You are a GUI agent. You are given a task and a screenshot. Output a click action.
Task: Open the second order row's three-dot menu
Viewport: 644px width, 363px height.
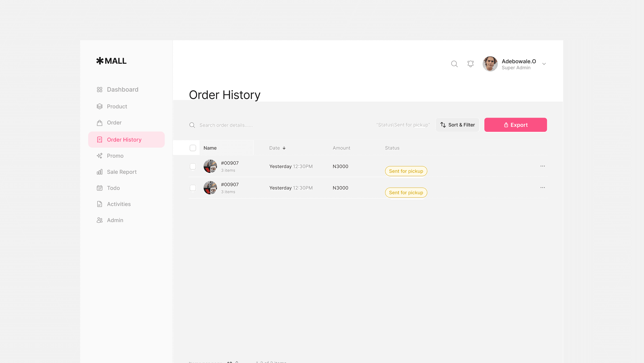tap(542, 188)
